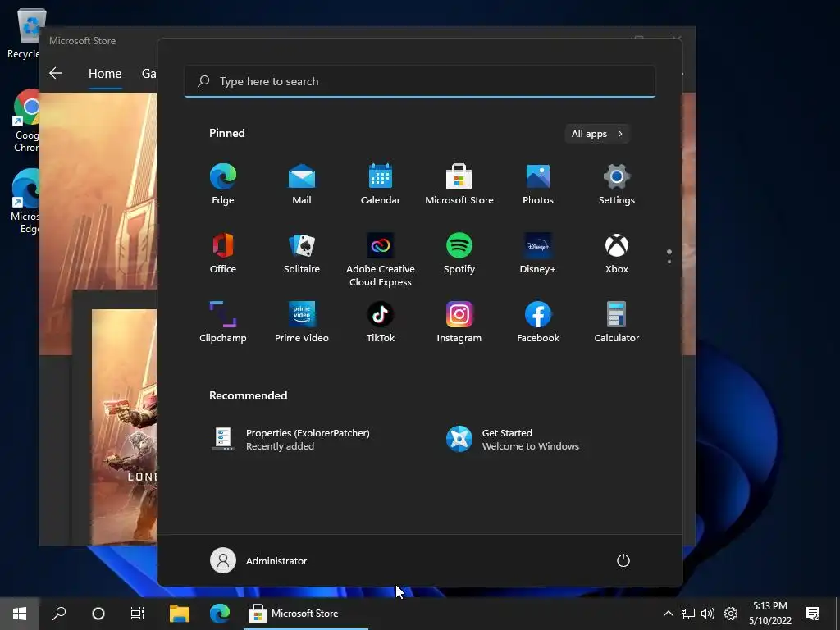Screen dimensions: 840x630
Task: Open the Calendar app
Action: coord(381,185)
